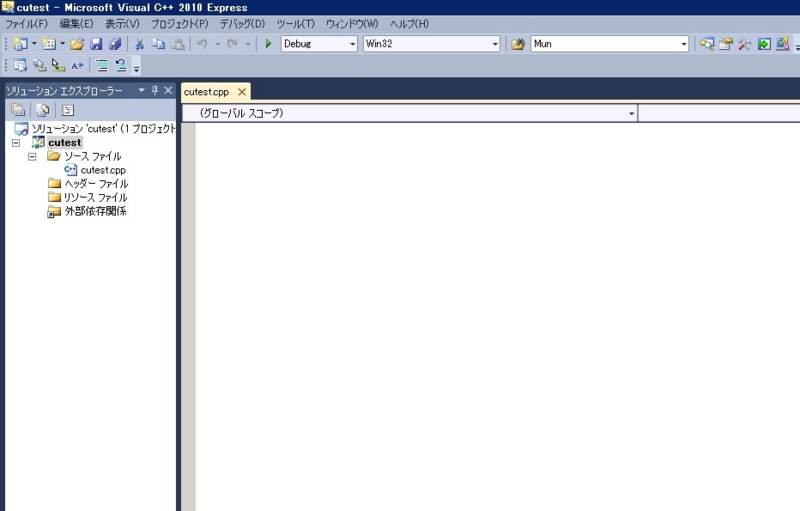The width and height of the screenshot is (800, 511).
Task: Click the members dropdown field right of scope
Action: click(x=719, y=113)
